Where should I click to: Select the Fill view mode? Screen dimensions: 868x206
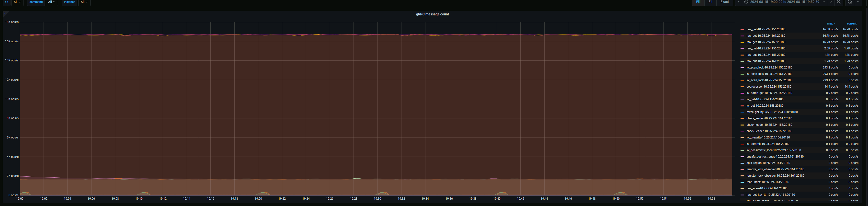pyautogui.click(x=698, y=2)
